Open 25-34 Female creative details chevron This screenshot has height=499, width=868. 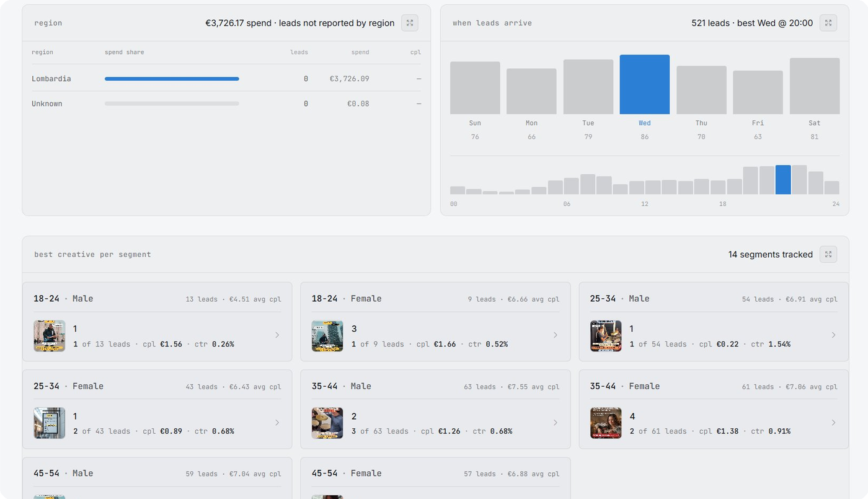(277, 423)
